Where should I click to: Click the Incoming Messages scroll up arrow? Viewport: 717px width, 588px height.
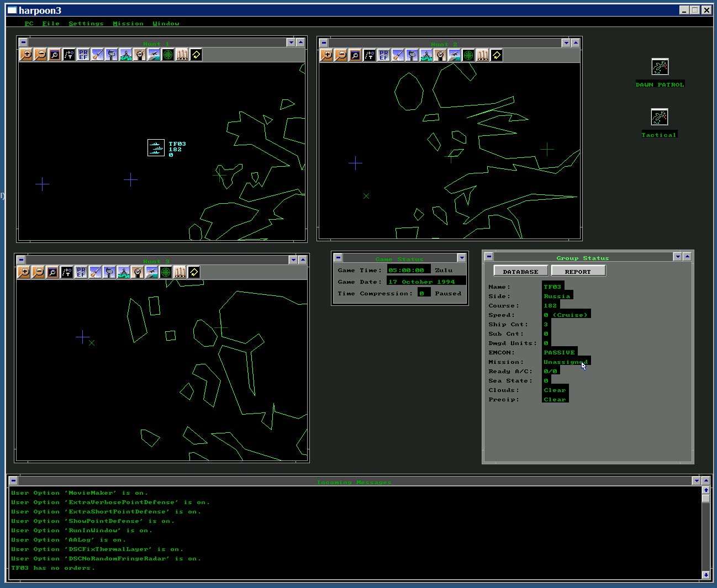[705, 490]
